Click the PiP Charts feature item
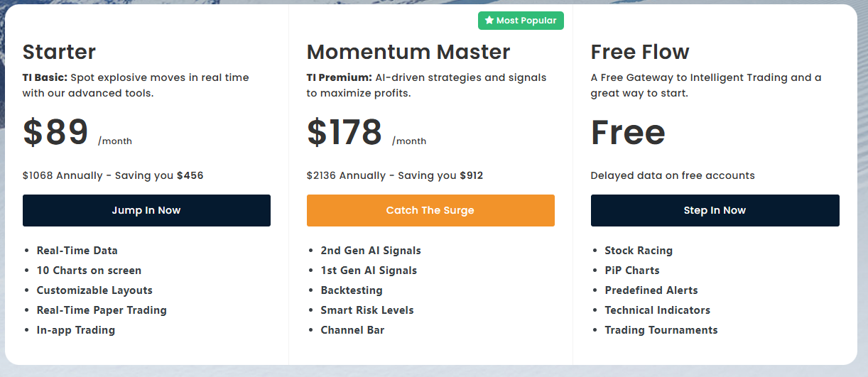This screenshot has height=377, width=868. 632,271
